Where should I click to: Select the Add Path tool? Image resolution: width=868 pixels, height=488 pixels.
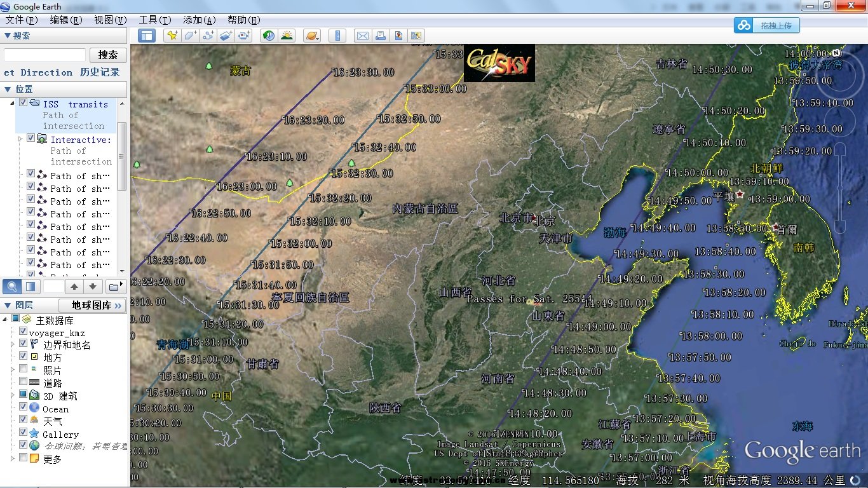click(x=208, y=36)
